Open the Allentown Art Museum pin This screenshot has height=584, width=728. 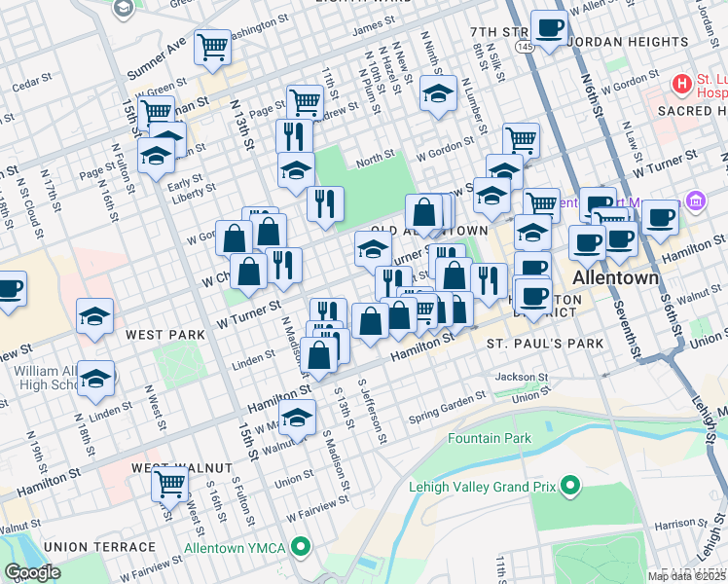[x=695, y=201]
